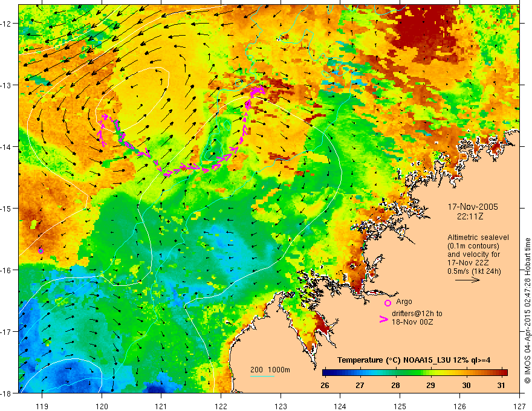Click the temperature color bar at 26
The height and width of the screenshot is (411, 532).
tap(325, 372)
